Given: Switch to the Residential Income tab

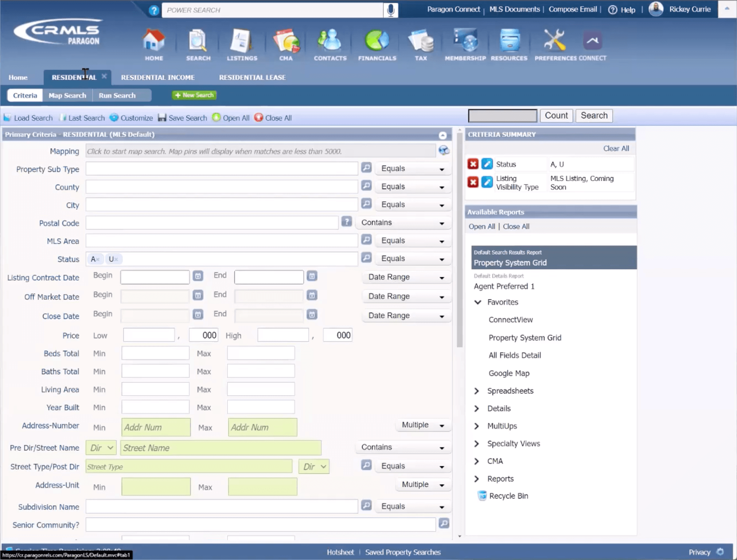Looking at the screenshot, I should point(158,77).
